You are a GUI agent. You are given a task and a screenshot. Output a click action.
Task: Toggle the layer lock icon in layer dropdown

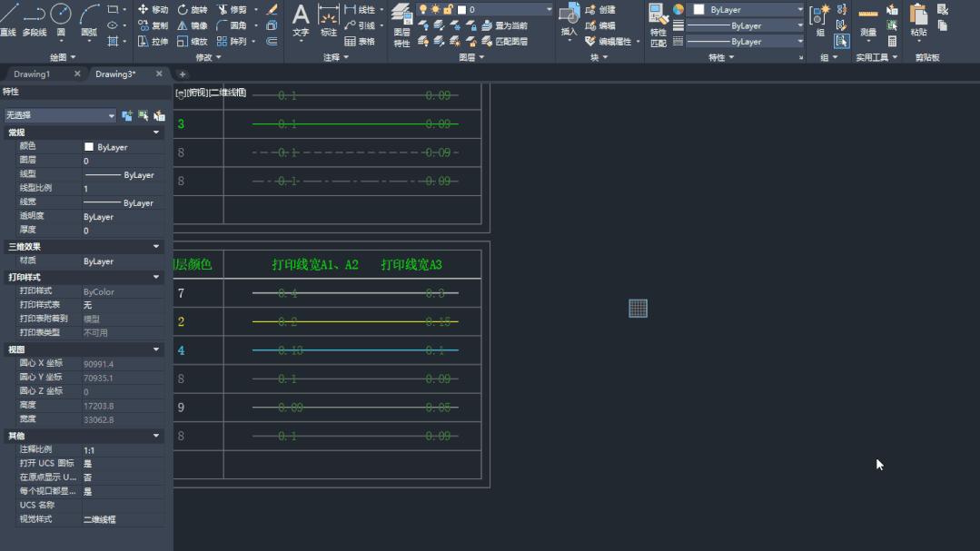point(449,9)
